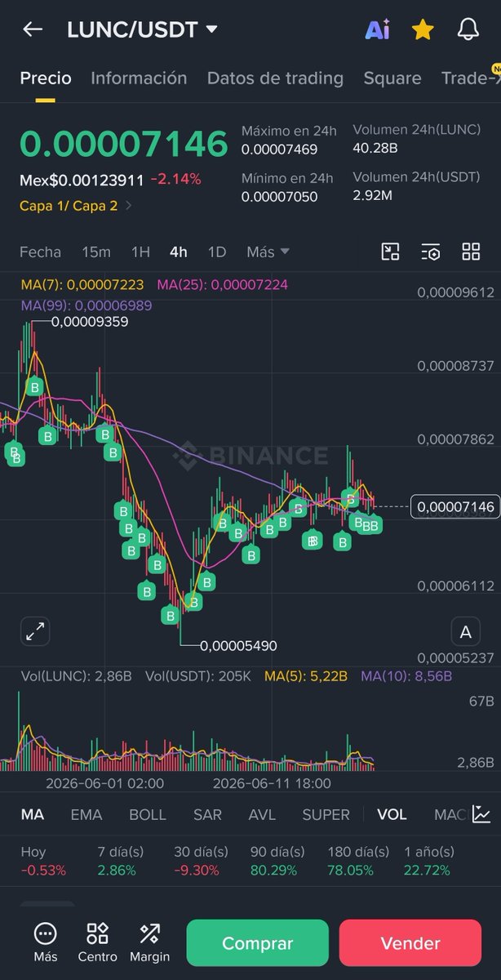Open price alert bell icon

(468, 30)
